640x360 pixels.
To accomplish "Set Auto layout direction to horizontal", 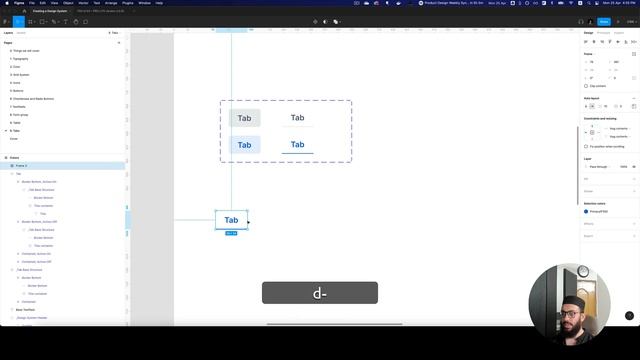I will click(592, 107).
